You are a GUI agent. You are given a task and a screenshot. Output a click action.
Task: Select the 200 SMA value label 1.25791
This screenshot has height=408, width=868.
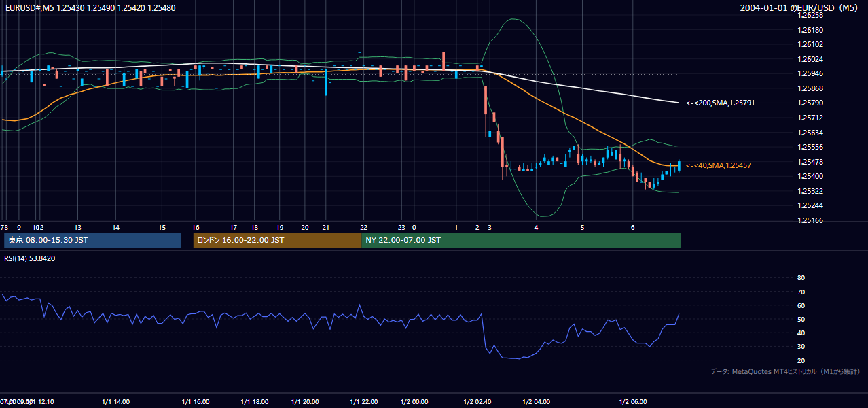click(720, 103)
